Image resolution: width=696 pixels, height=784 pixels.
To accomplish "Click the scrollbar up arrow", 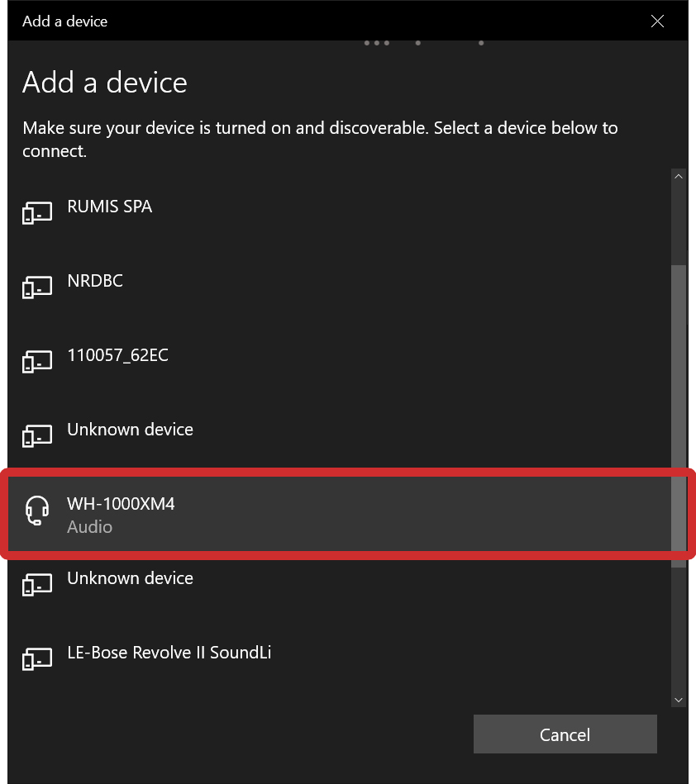I will 679,177.
